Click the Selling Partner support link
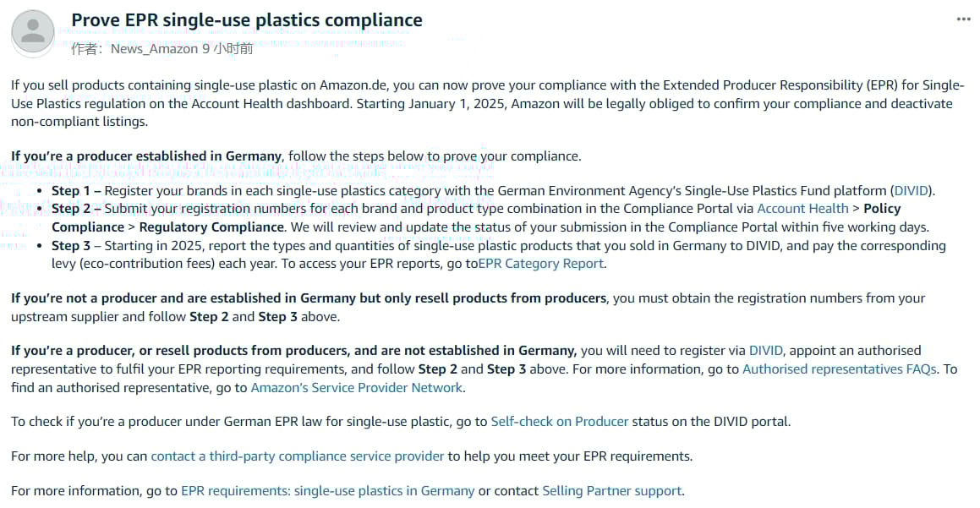 coord(612,491)
